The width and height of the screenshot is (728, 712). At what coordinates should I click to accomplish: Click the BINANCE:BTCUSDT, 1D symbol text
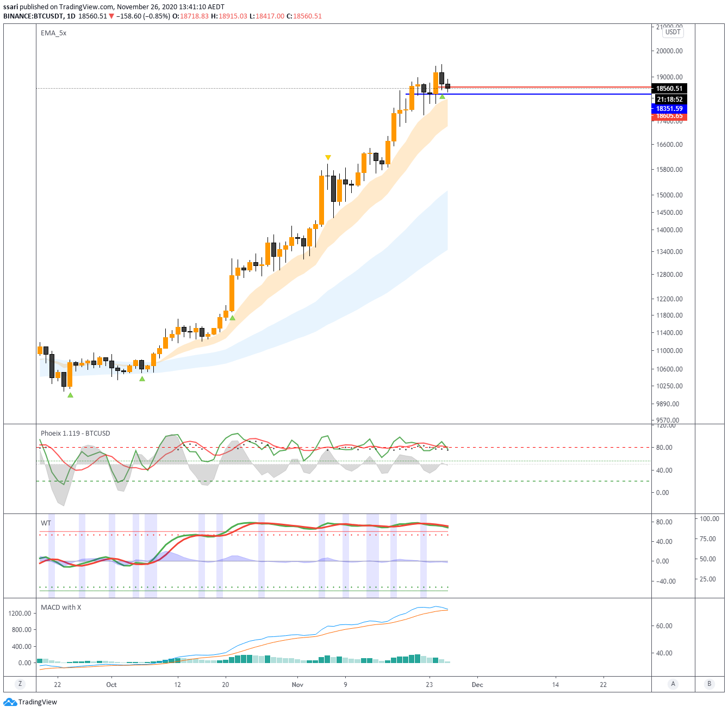[x=39, y=16]
